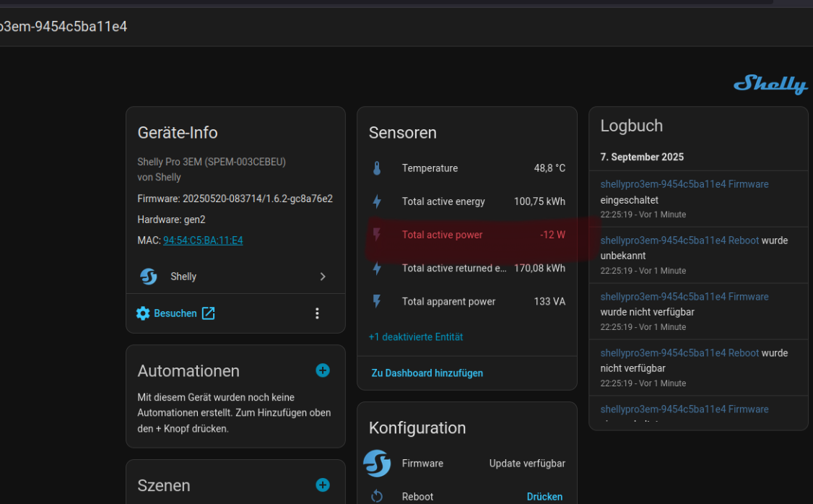Select the Total apparent power label
The height and width of the screenshot is (504, 813).
[448, 301]
